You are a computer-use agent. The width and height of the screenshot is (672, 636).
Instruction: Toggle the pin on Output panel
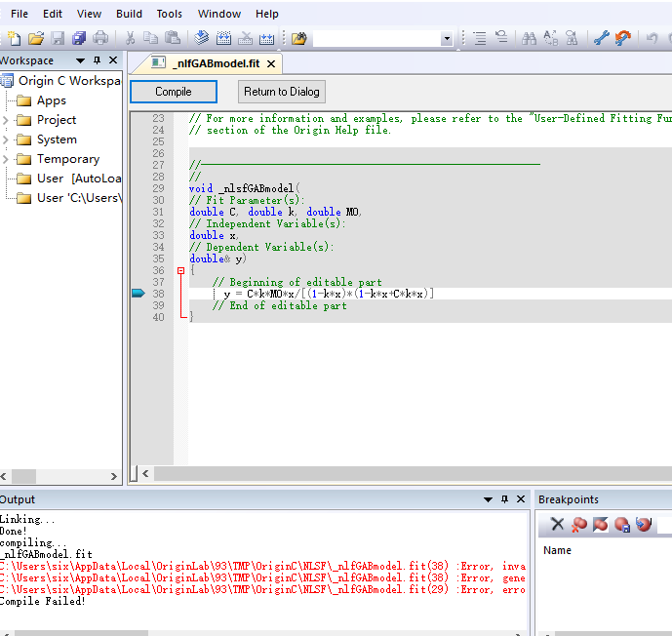504,499
